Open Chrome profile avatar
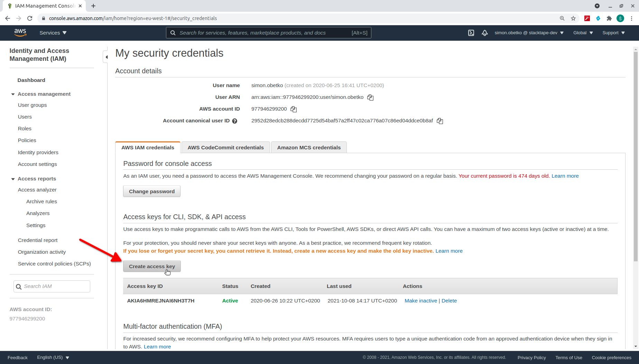Image resolution: width=639 pixels, height=364 pixels. (x=620, y=18)
